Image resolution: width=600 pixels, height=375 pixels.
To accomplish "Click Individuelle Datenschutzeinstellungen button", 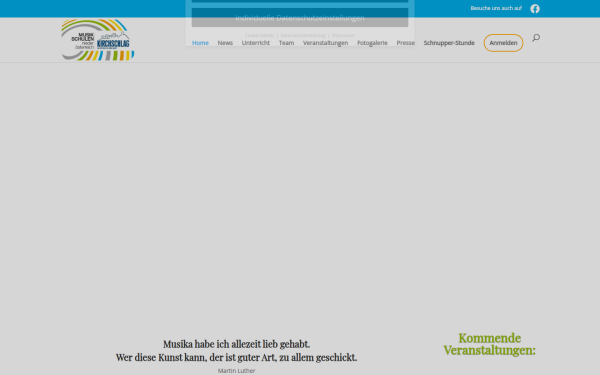I will (300, 18).
